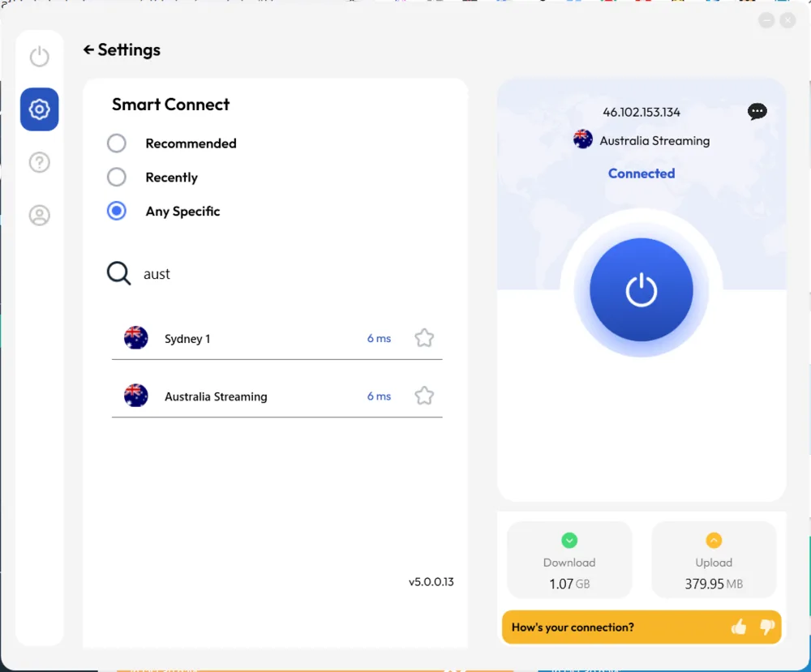The image size is (811, 672).
Task: Click the IP address 46.102.153.134
Action: click(642, 112)
